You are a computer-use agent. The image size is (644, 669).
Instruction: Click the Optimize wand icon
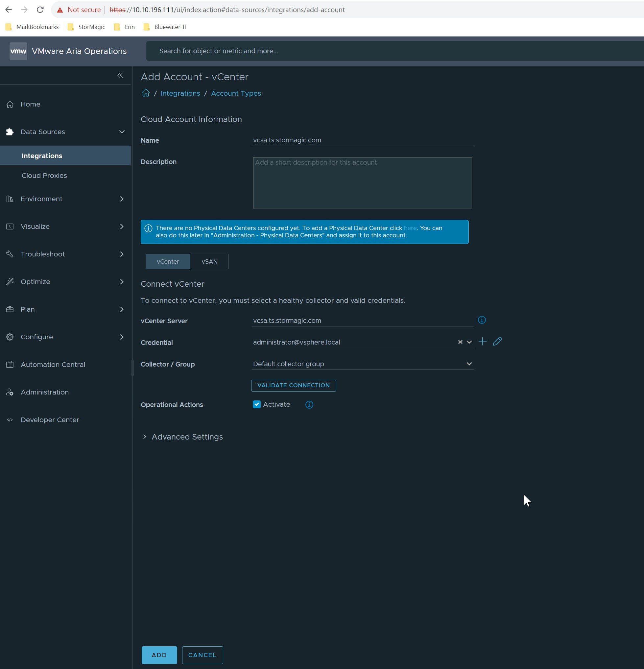[x=10, y=282]
